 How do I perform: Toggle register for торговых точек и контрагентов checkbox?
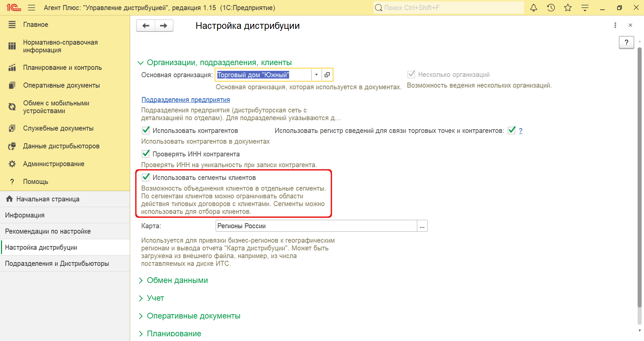512,130
